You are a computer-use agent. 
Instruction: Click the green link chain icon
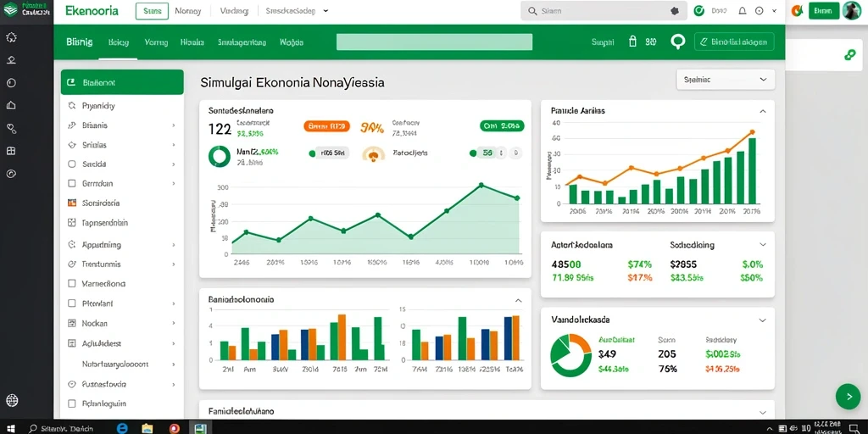[x=849, y=55]
